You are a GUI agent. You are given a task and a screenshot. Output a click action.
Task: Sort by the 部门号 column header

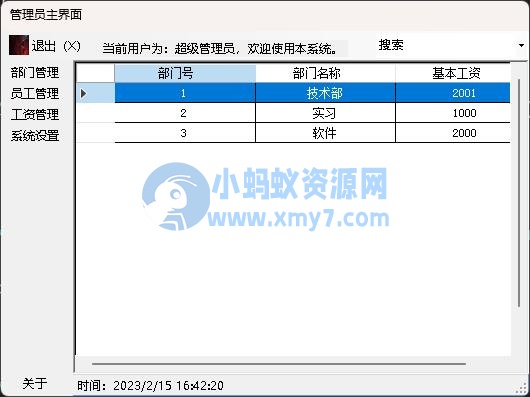coord(185,73)
